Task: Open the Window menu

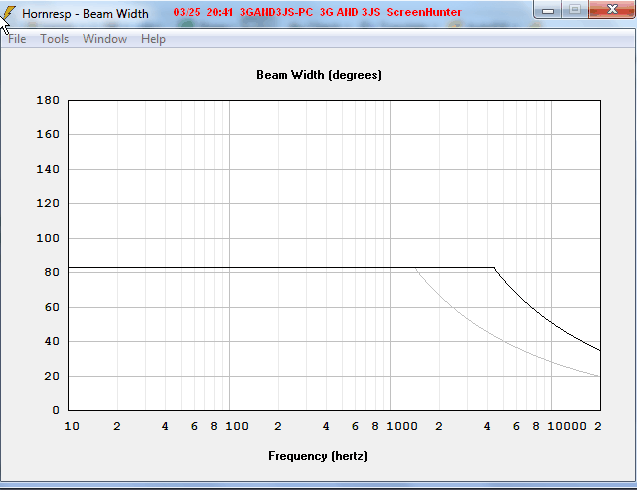Action: click(105, 39)
